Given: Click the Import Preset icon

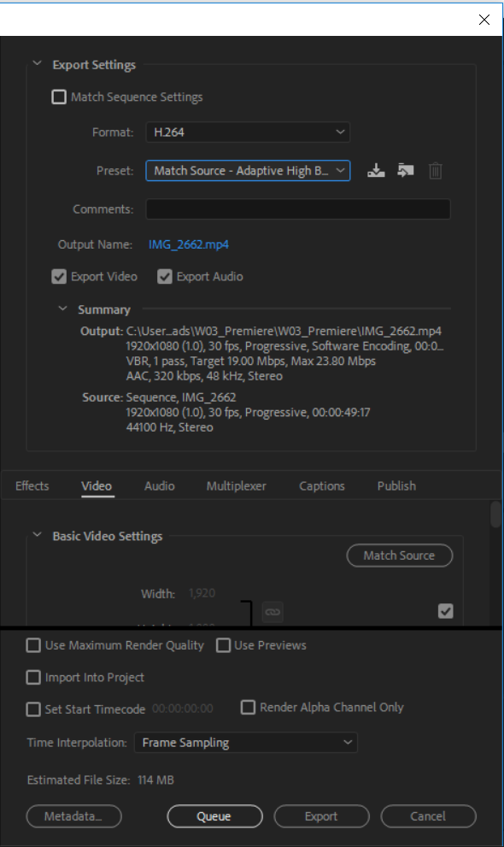Looking at the screenshot, I should [x=405, y=171].
